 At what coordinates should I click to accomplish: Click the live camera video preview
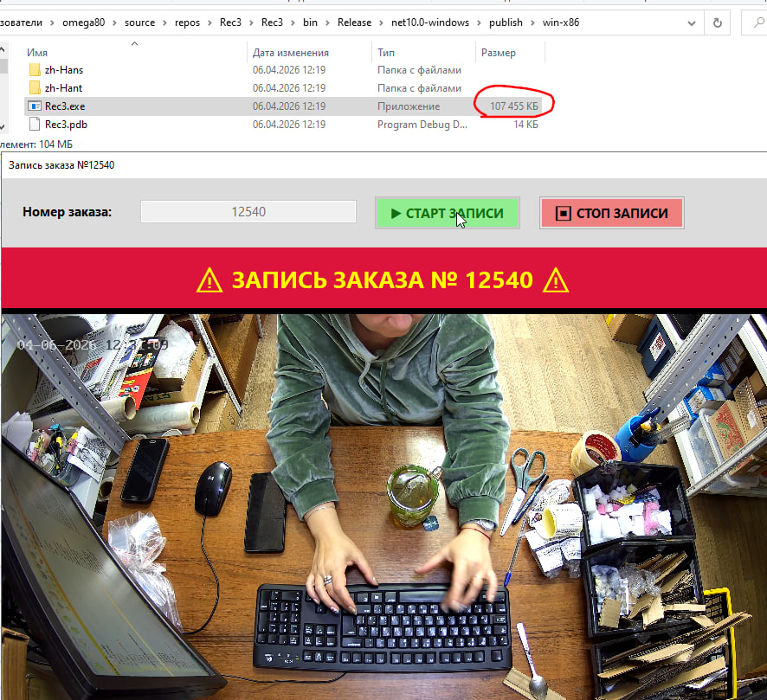click(383, 506)
